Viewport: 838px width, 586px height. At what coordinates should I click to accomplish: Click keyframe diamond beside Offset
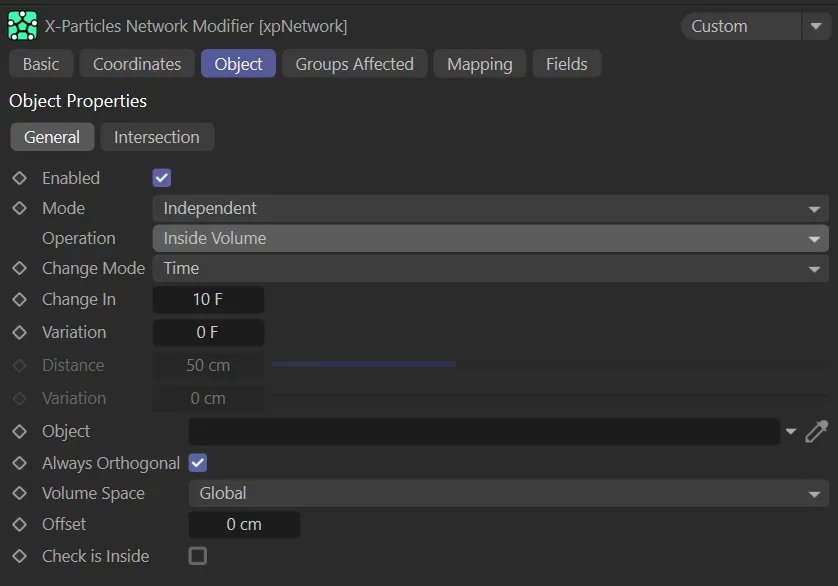point(19,524)
